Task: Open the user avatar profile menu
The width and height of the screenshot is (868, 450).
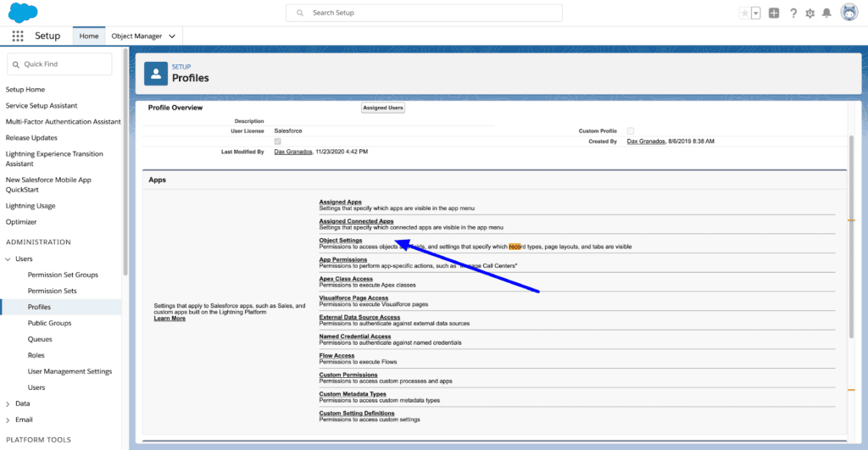Action: [849, 12]
